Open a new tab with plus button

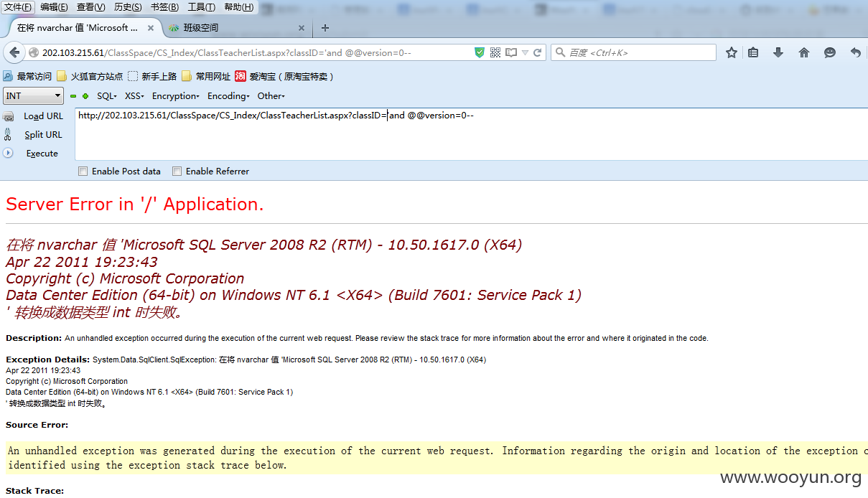[x=325, y=28]
